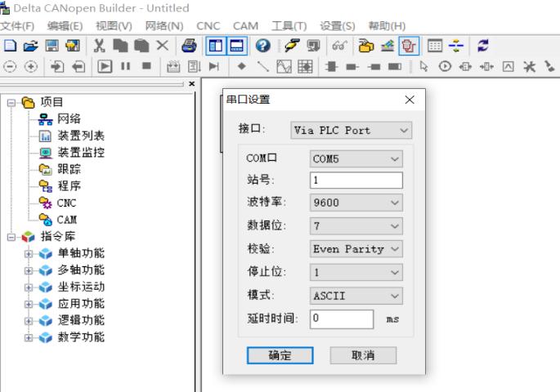The width and height of the screenshot is (560, 392).
Task: Expand the 坐标运动 node
Action: tap(29, 287)
